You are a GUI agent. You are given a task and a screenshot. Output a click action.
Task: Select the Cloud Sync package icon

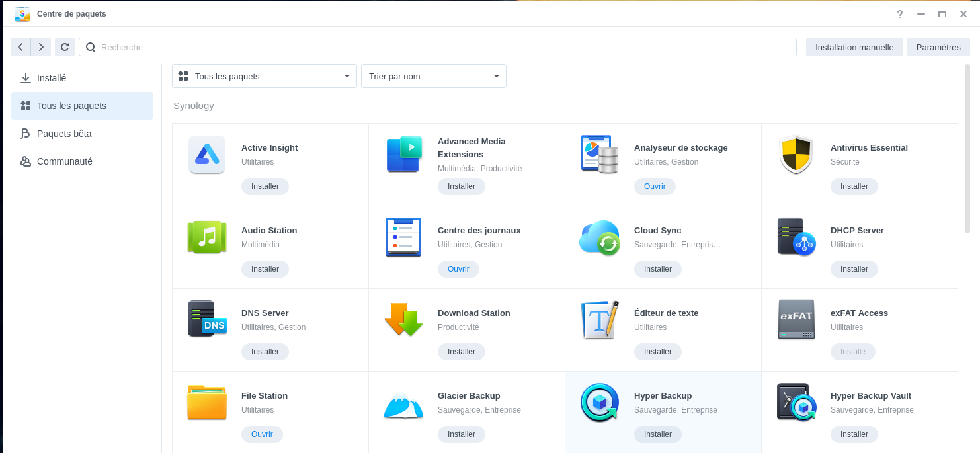(x=599, y=237)
